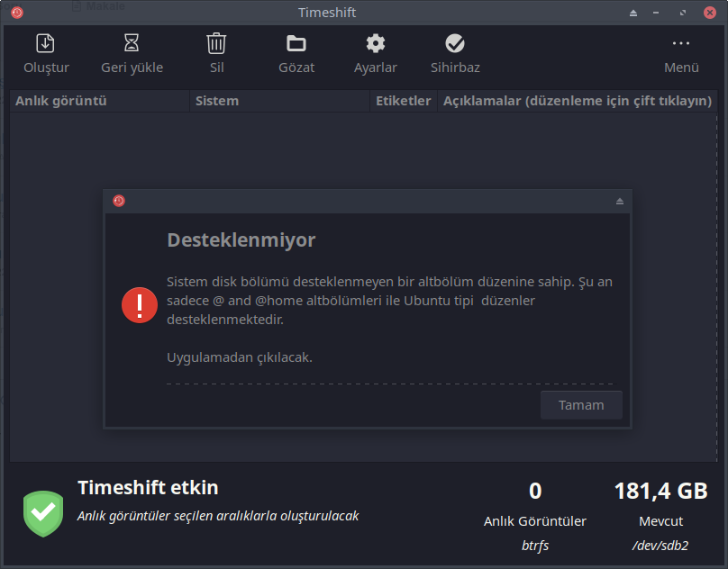The height and width of the screenshot is (569, 728).
Task: Click the snapshot count 0 value
Action: 535,491
